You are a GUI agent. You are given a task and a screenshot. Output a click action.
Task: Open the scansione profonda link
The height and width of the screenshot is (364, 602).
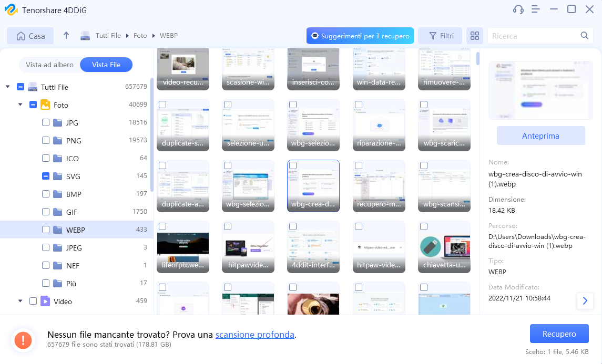pyautogui.click(x=254, y=335)
